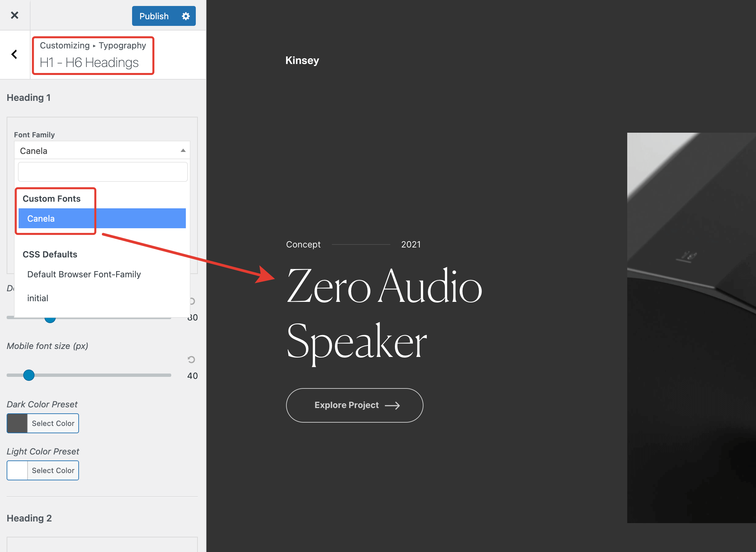
Task: Click Select Color under Dark Color Preset
Action: pyautogui.click(x=53, y=423)
